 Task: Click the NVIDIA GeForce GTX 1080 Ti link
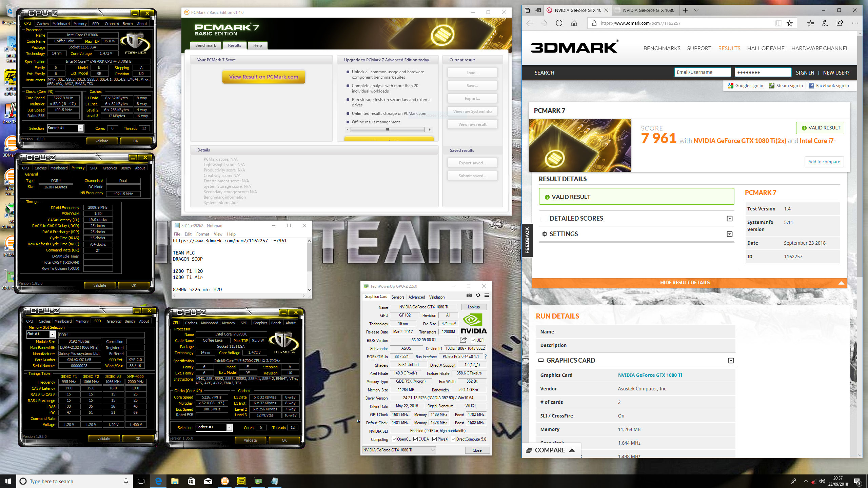[x=650, y=375]
